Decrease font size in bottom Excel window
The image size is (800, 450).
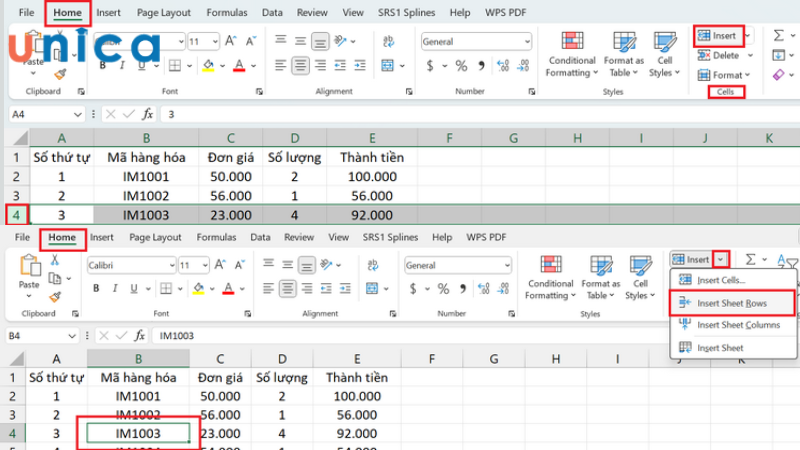[240, 265]
